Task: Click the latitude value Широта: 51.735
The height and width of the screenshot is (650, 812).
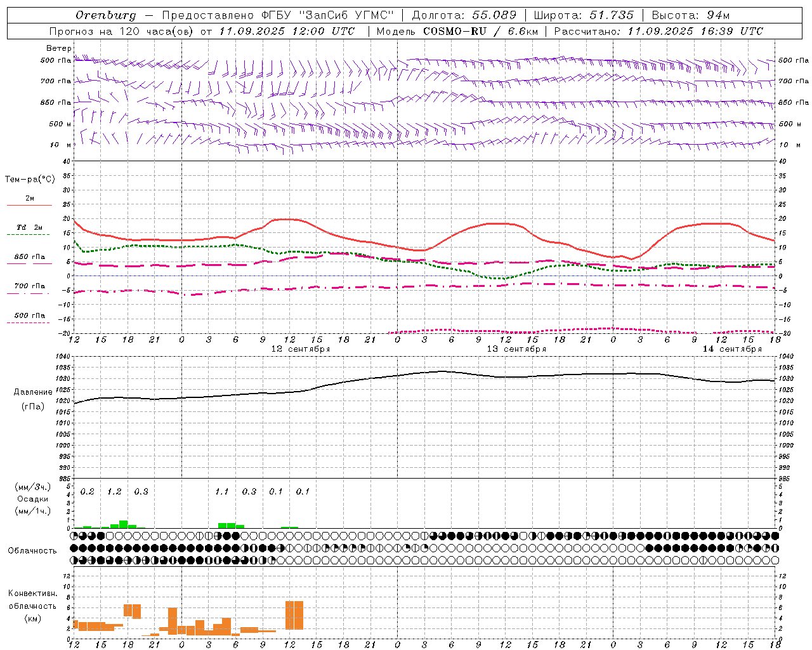Action: point(584,15)
